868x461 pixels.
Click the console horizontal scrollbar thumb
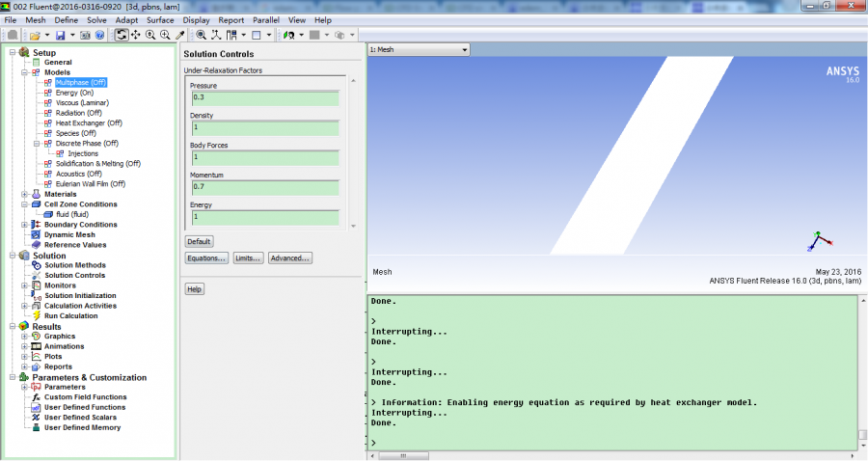[x=403, y=456]
